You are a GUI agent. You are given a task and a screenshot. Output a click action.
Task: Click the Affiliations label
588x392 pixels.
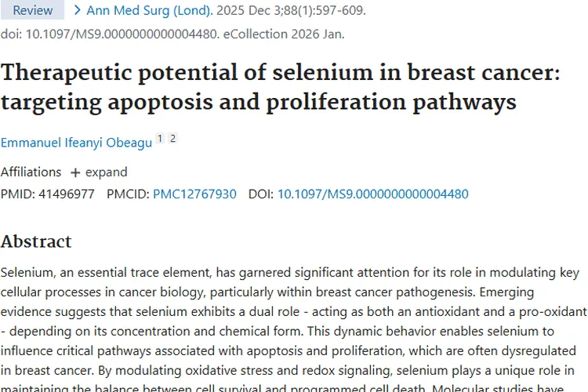coord(31,172)
